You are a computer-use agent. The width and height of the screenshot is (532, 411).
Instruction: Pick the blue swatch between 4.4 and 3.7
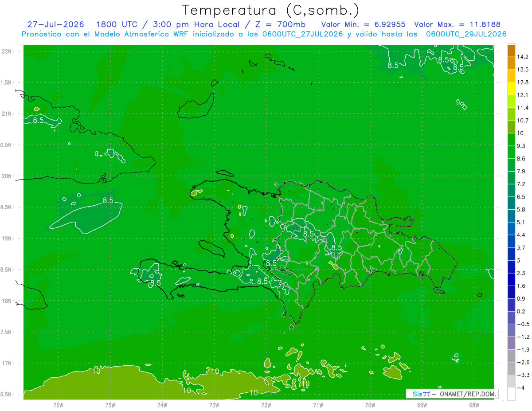coord(511,242)
